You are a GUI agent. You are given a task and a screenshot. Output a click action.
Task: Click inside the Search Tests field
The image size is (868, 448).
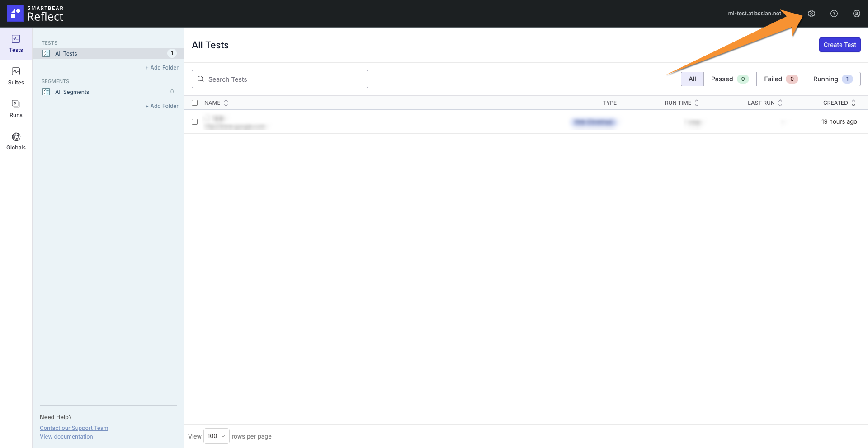[279, 79]
